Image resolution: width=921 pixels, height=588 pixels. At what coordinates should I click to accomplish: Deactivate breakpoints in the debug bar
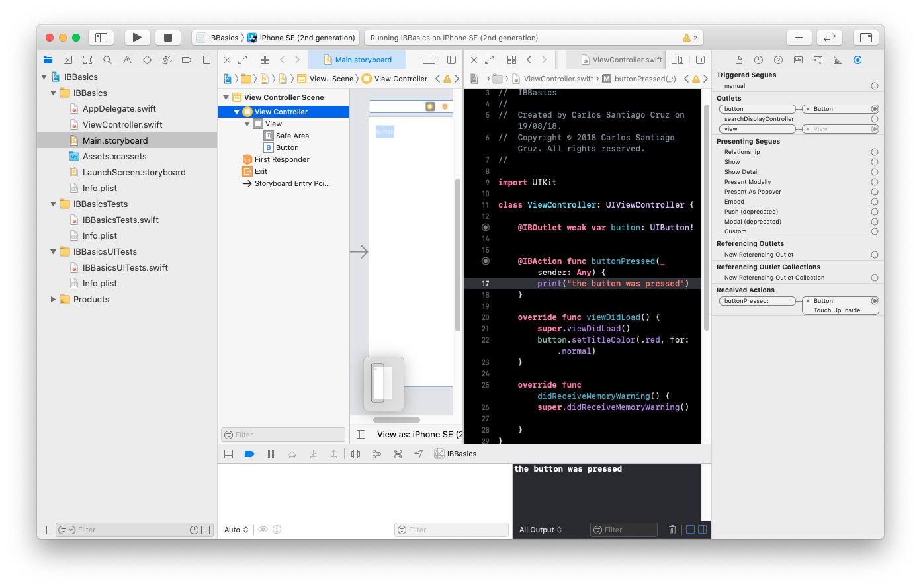pos(249,454)
